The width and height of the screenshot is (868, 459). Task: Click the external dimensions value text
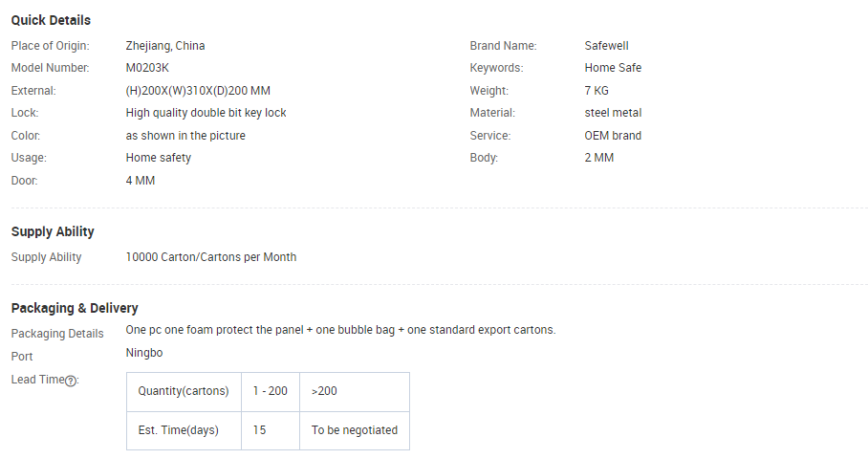(x=198, y=91)
